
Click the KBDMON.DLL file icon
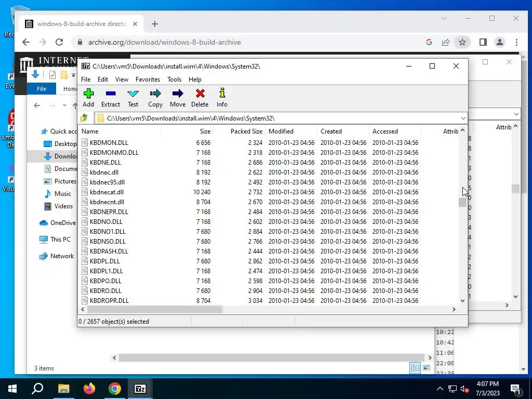pyautogui.click(x=85, y=142)
